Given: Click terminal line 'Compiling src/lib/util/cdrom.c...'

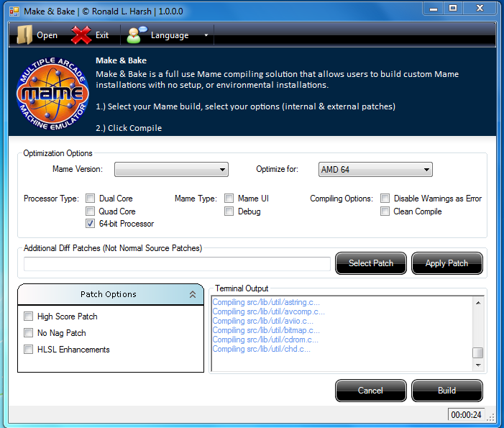Looking at the screenshot, I should pos(265,340).
